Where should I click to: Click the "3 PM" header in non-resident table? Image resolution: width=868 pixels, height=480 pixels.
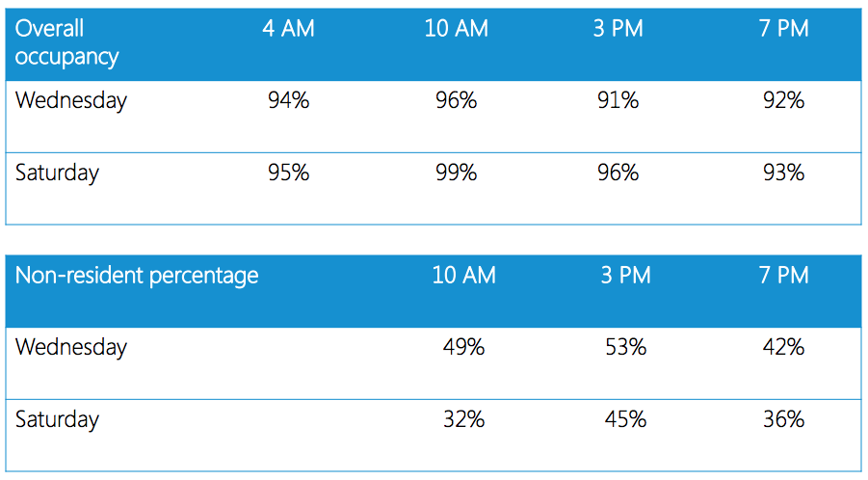click(x=625, y=276)
